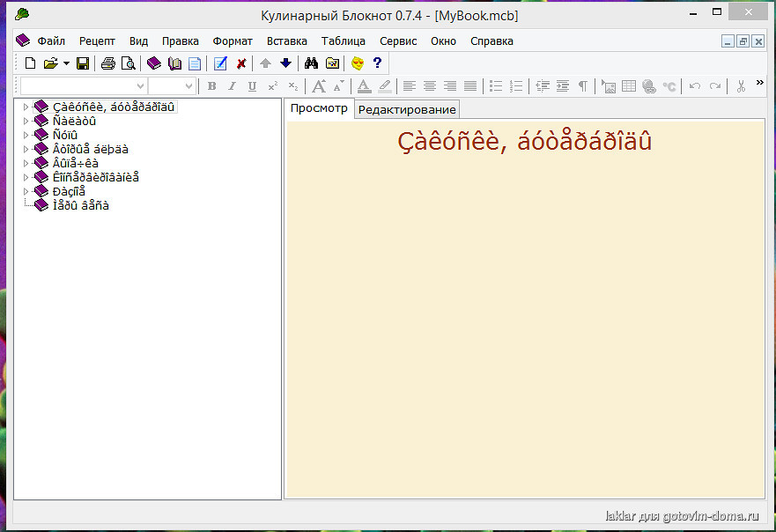Image resolution: width=776 pixels, height=532 pixels.
Task: Insert the degree Celsius symbol
Action: point(669,86)
